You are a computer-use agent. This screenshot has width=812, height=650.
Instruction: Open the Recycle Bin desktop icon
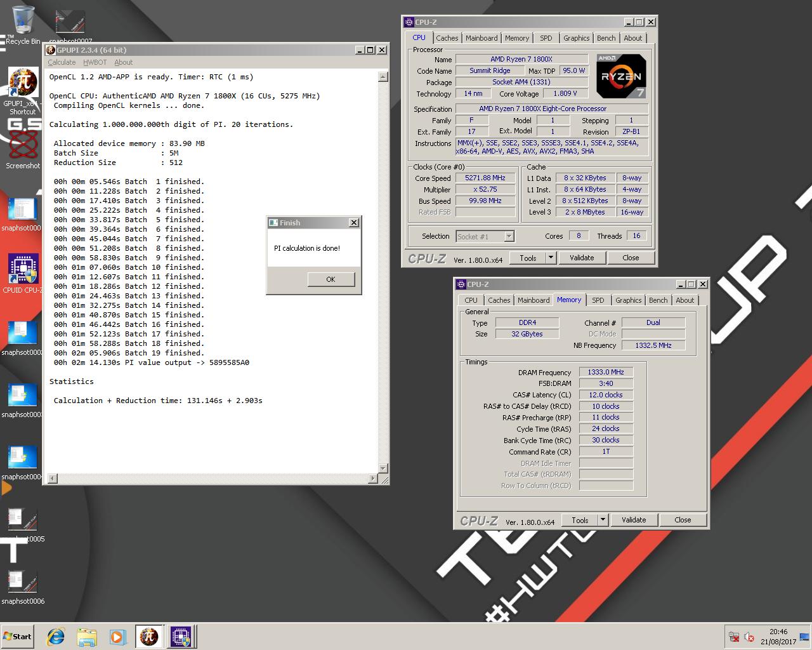23,25
